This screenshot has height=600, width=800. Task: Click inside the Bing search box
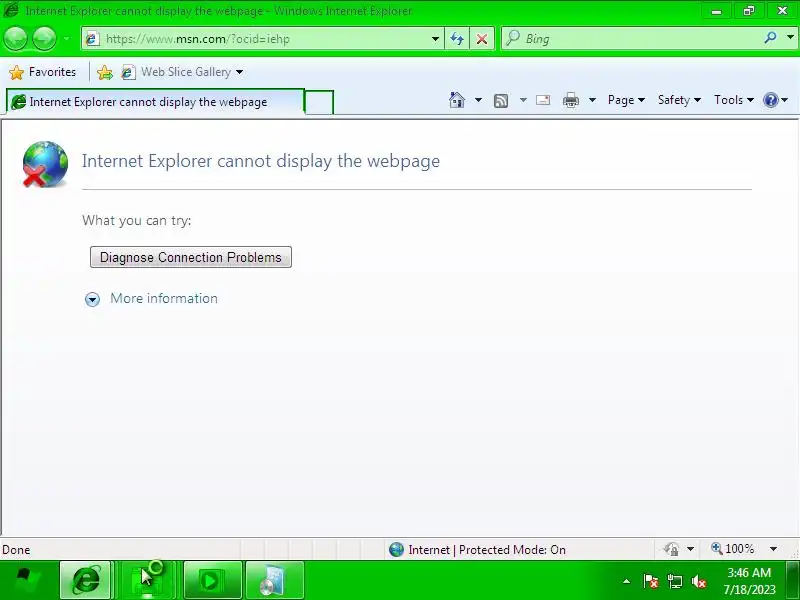point(630,39)
